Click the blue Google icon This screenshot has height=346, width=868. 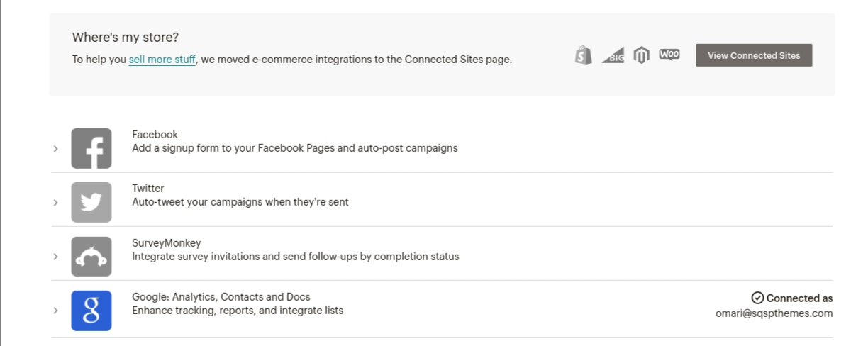tap(91, 311)
